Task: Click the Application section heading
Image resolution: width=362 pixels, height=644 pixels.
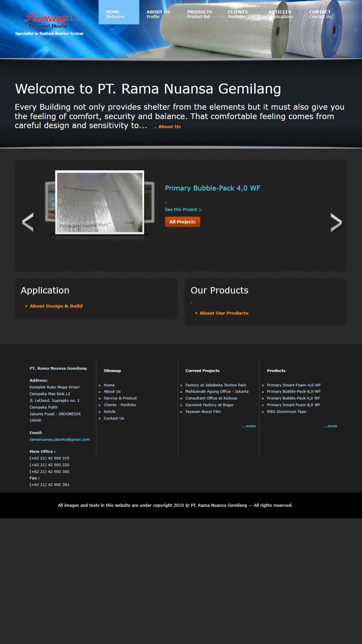Action: coord(45,290)
